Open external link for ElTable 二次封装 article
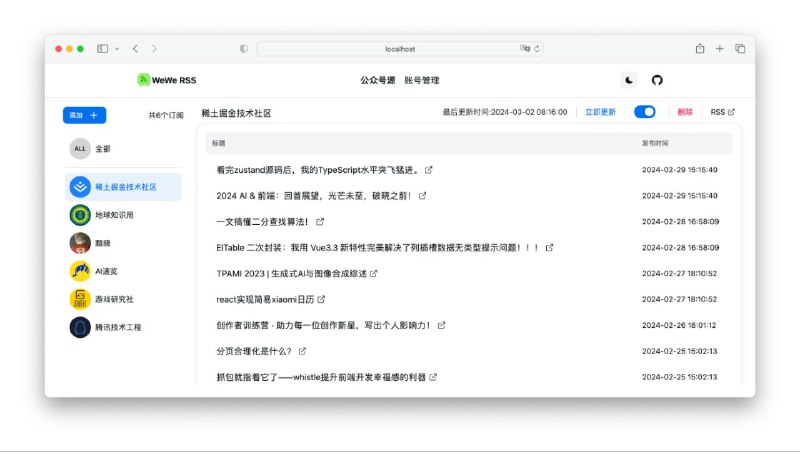 click(x=549, y=248)
